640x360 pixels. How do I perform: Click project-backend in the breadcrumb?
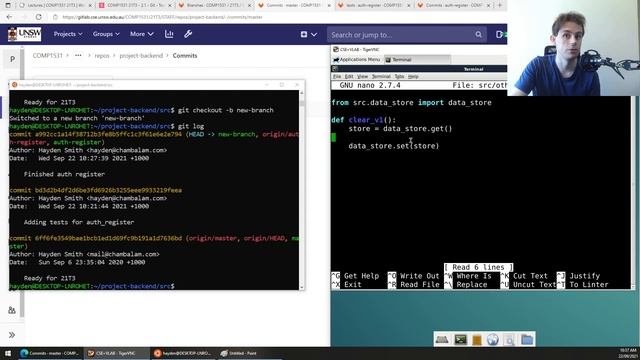point(141,56)
